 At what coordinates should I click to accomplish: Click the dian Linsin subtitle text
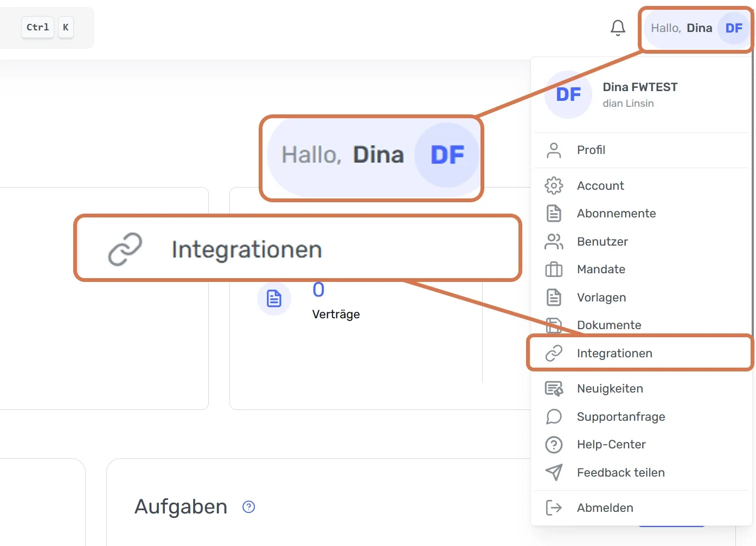tap(628, 104)
